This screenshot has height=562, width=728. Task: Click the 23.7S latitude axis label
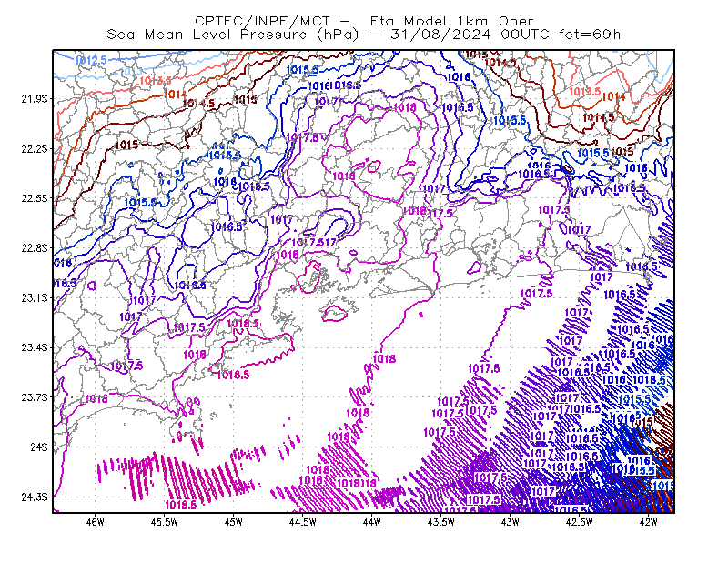(35, 397)
